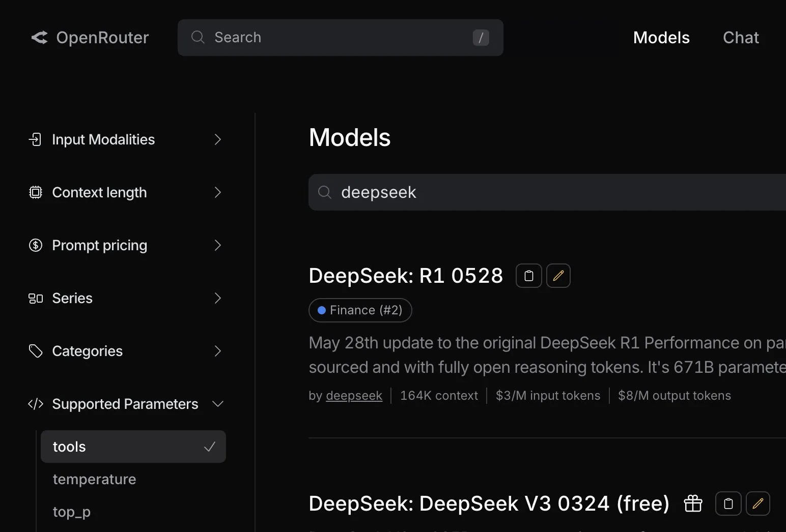Click the Finance (#2) ranking badge
The width and height of the screenshot is (786, 532).
tap(360, 310)
